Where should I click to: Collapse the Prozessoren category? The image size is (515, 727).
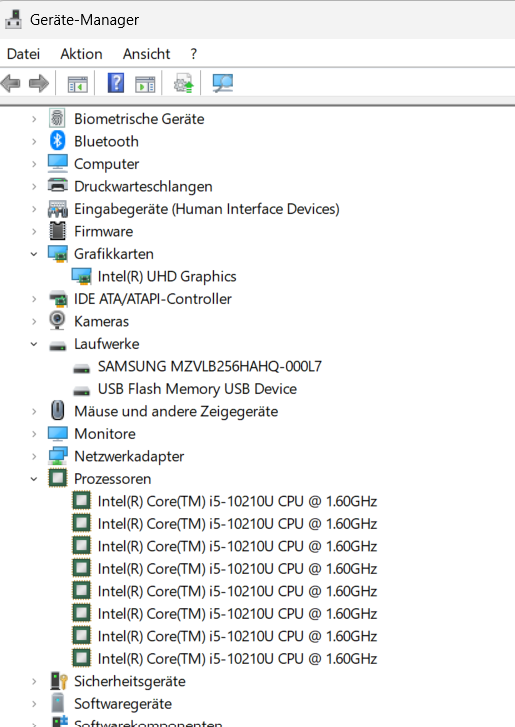pos(34,478)
